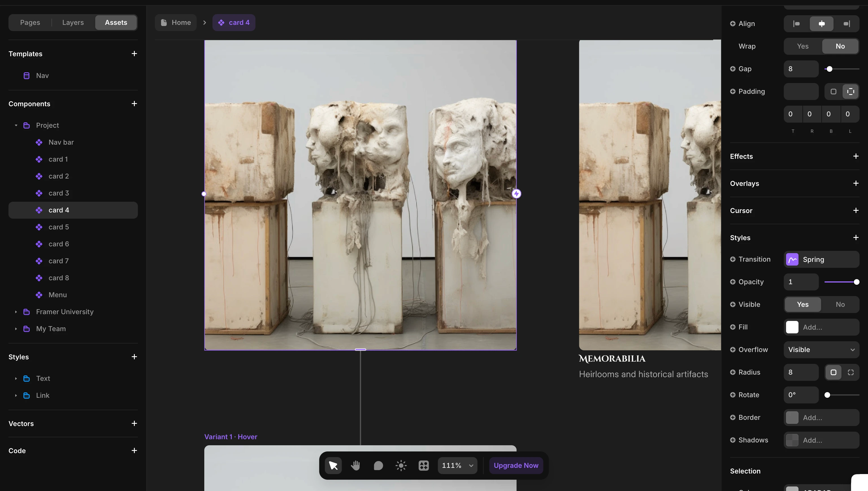
Task: Select the Menu component
Action: click(73, 295)
